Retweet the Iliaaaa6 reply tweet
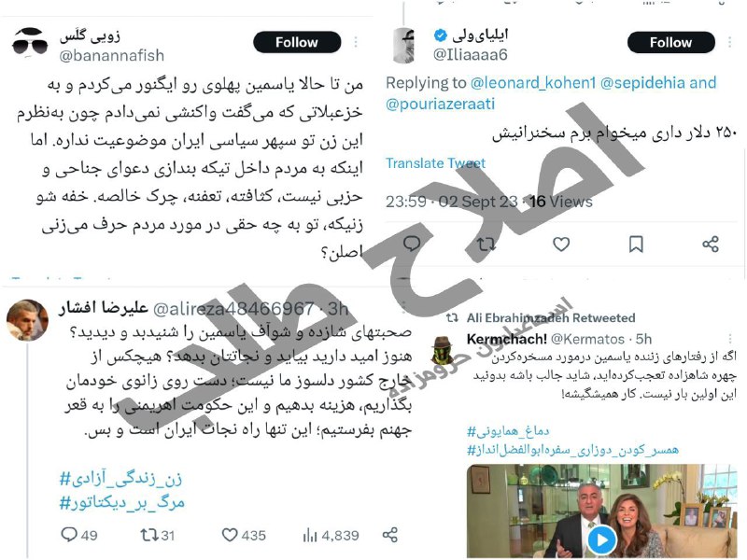 [x=486, y=245]
